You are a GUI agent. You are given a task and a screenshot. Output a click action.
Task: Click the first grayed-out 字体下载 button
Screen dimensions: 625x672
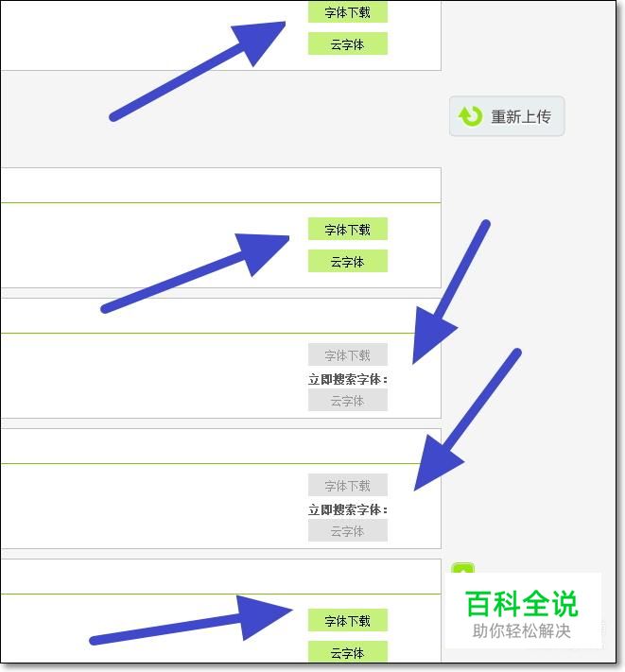tap(348, 354)
